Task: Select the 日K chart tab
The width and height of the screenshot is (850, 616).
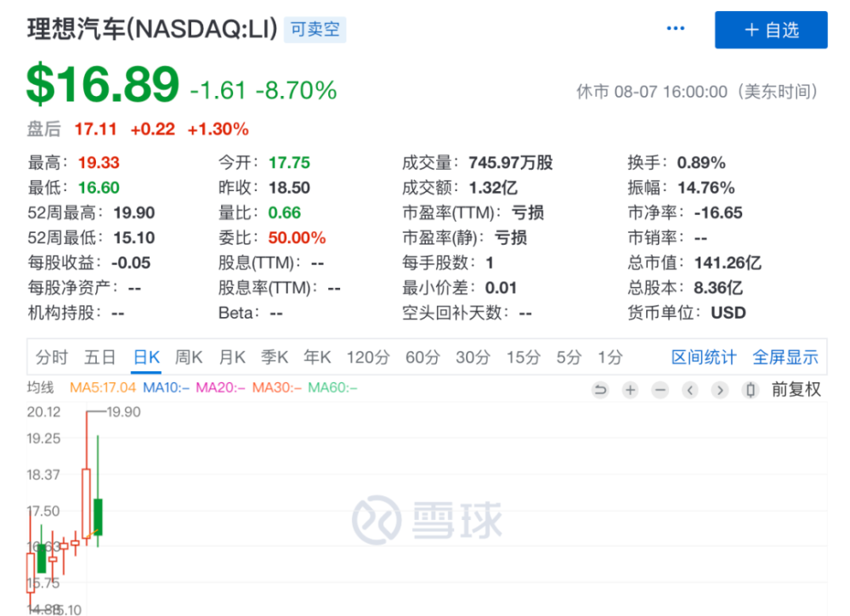Action: pyautogui.click(x=146, y=358)
